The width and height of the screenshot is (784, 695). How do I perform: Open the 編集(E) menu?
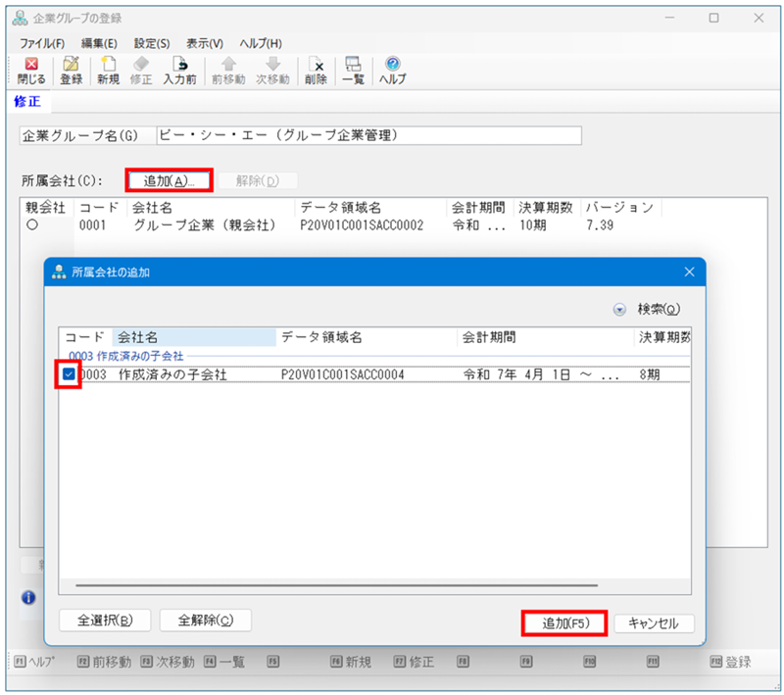click(99, 43)
